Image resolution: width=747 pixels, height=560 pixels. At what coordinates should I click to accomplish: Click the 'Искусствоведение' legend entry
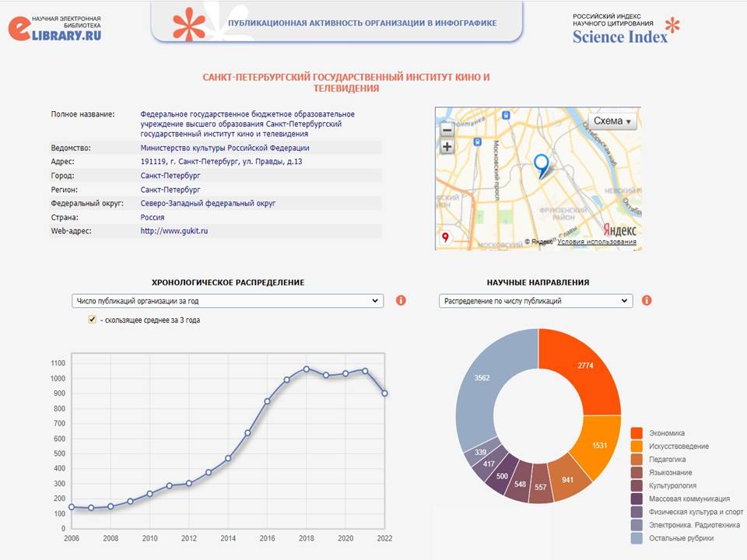click(x=679, y=446)
